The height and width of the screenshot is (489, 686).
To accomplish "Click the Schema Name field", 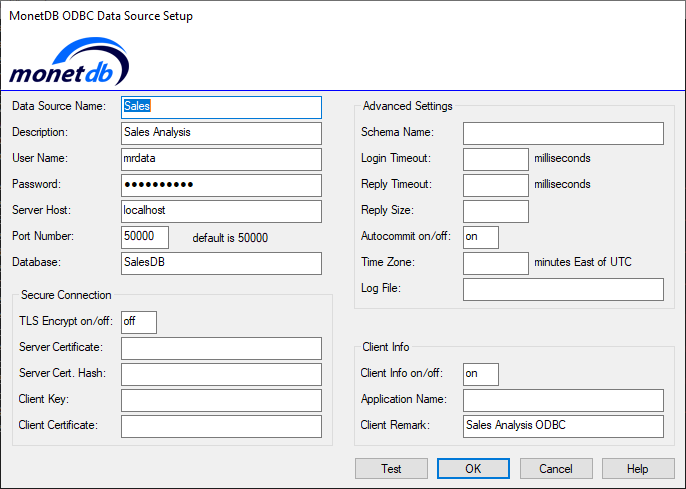I will pos(563,133).
